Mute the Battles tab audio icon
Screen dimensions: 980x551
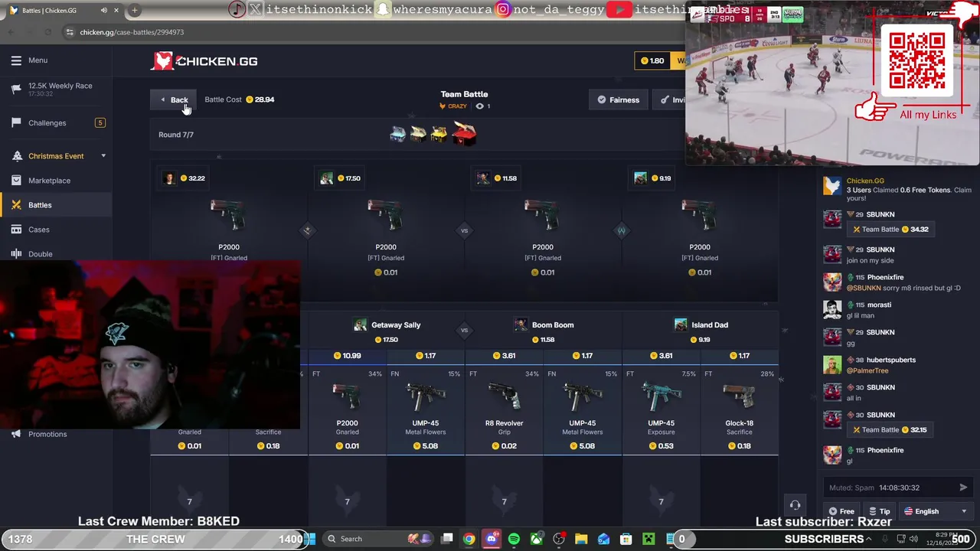tap(104, 10)
